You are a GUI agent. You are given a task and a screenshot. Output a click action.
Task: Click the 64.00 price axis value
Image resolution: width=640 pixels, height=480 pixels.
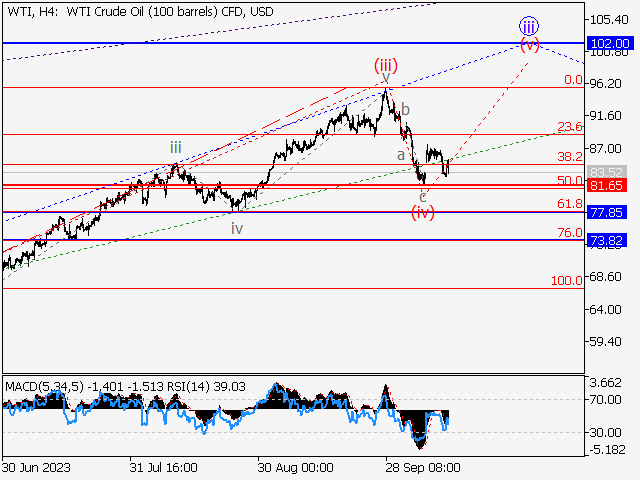point(606,309)
